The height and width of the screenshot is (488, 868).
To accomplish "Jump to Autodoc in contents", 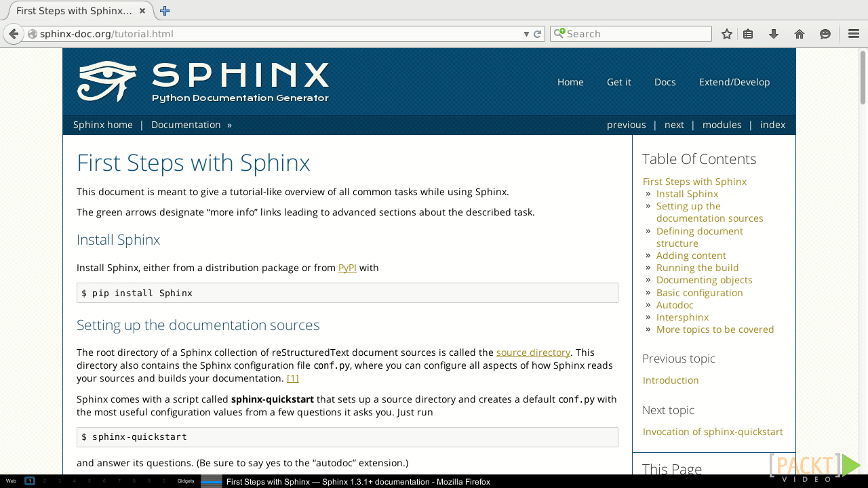I will point(675,305).
